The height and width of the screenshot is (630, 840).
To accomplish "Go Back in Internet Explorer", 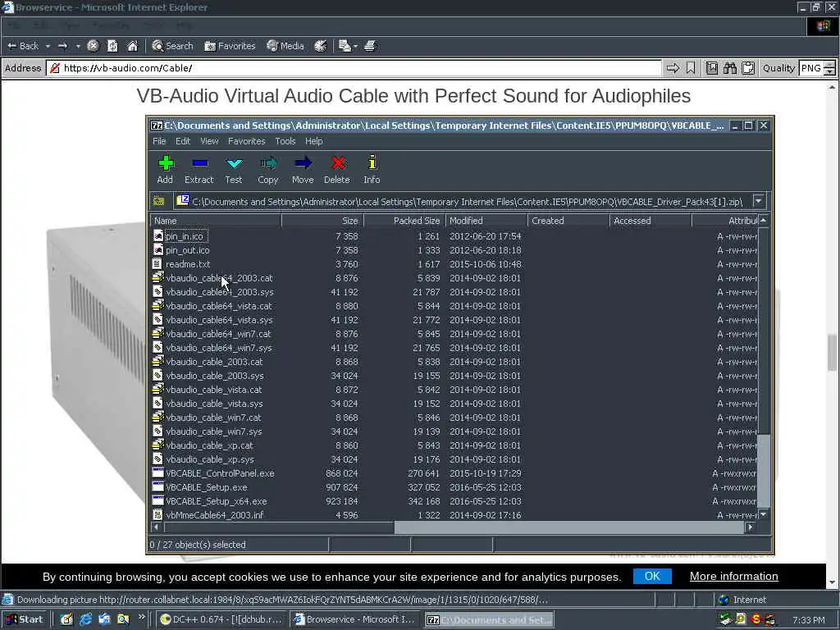I will (23, 46).
